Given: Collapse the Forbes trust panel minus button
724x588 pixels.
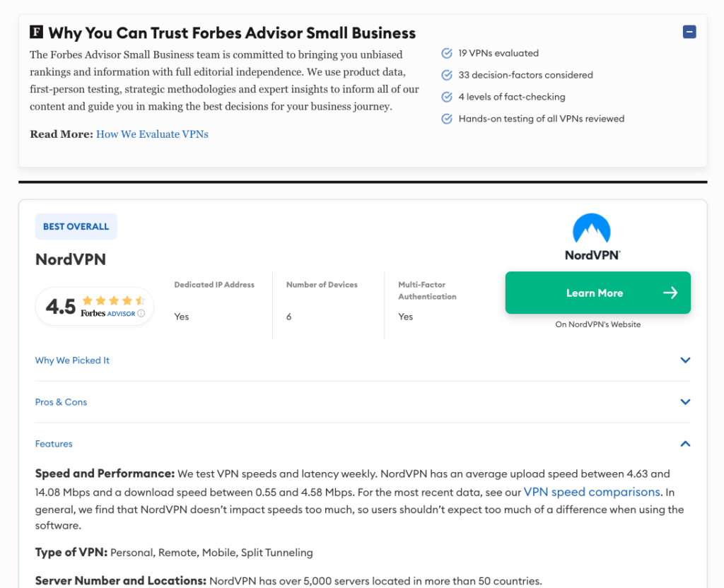Looking at the screenshot, I should point(689,32).
